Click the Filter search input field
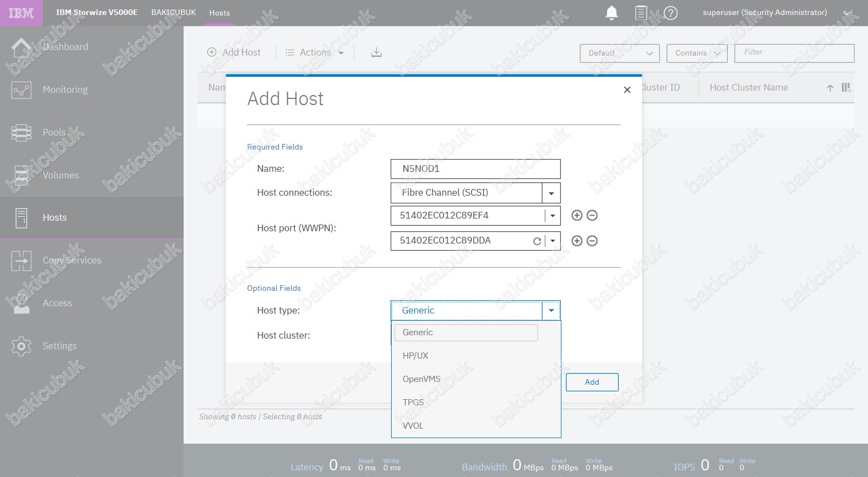The height and width of the screenshot is (477, 868). coord(795,53)
